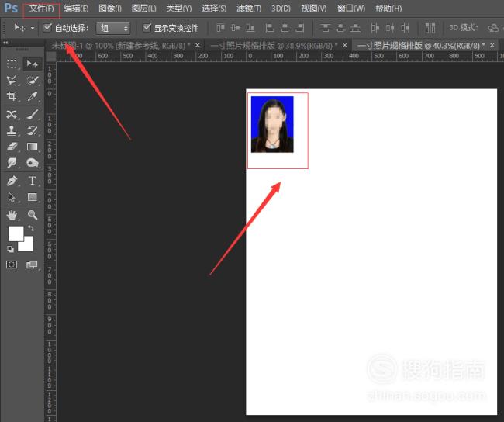This screenshot has height=422, width=504.
Task: Select the Brush tool
Action: (x=32, y=114)
